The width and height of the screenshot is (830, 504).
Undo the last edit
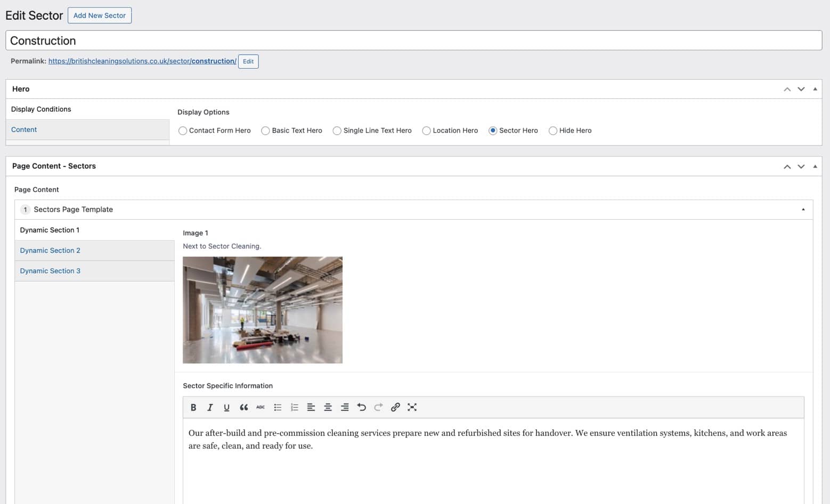click(362, 407)
